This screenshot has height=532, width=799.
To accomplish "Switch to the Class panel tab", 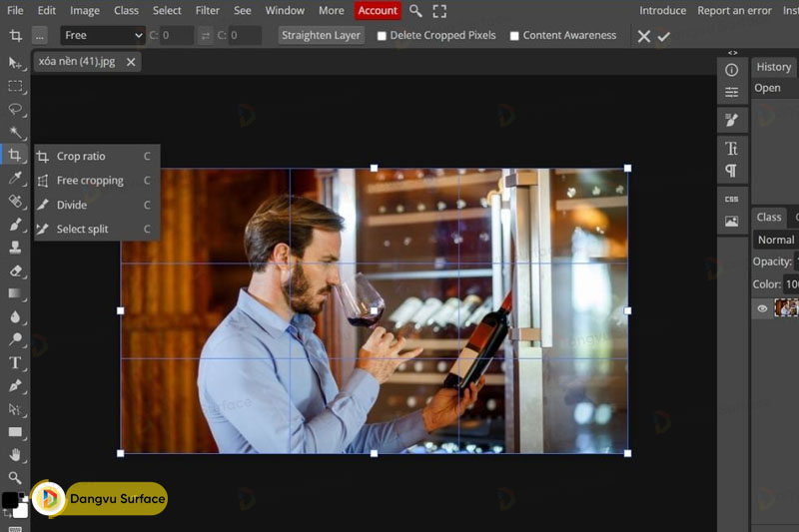I will tap(768, 217).
